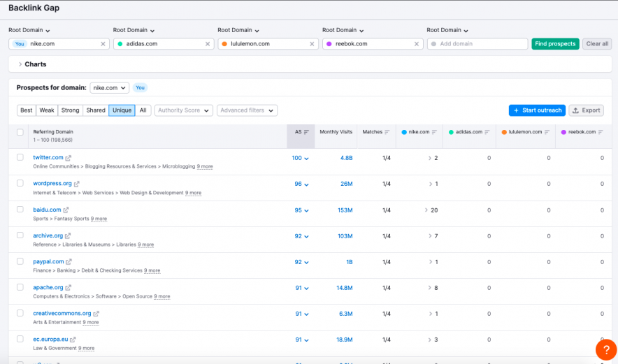The height and width of the screenshot is (364, 618).
Task: Open the orange help question mark button
Action: point(605,349)
